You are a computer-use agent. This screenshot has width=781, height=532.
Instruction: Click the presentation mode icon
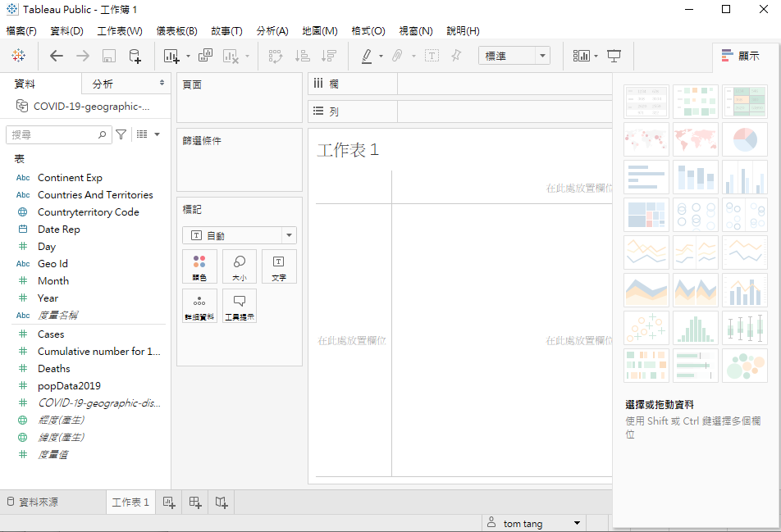614,56
